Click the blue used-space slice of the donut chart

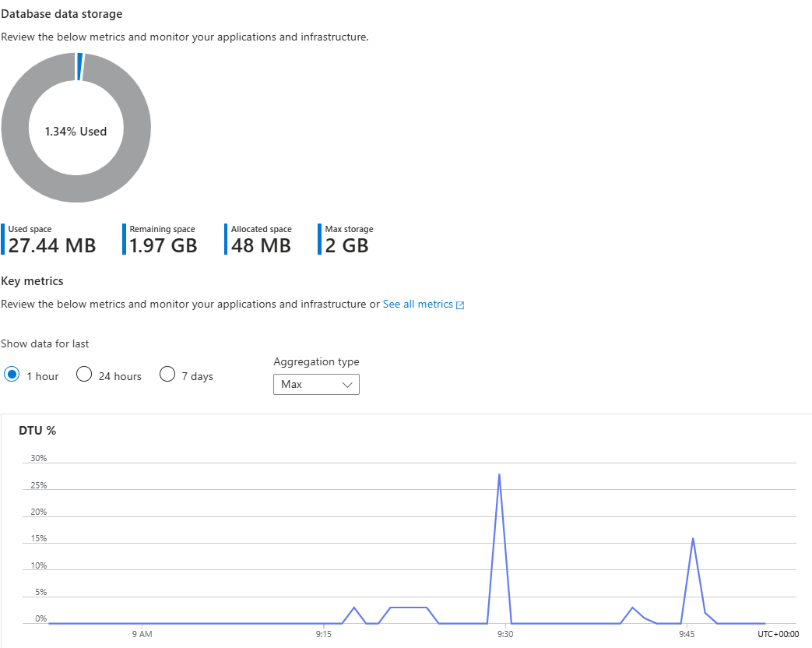point(79,67)
